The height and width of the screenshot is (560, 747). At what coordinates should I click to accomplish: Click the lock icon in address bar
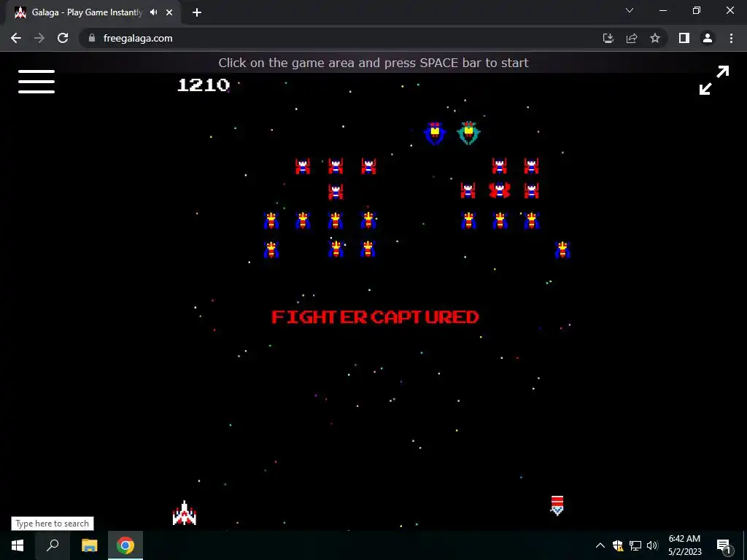click(92, 38)
